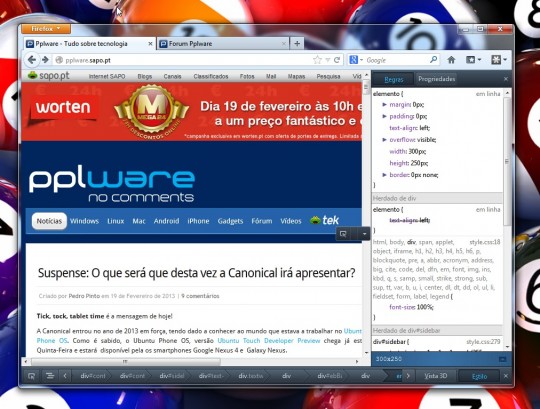Viewport: 540px width, 409px height.
Task: Open the style.css:279 source link
Action: [483, 342]
